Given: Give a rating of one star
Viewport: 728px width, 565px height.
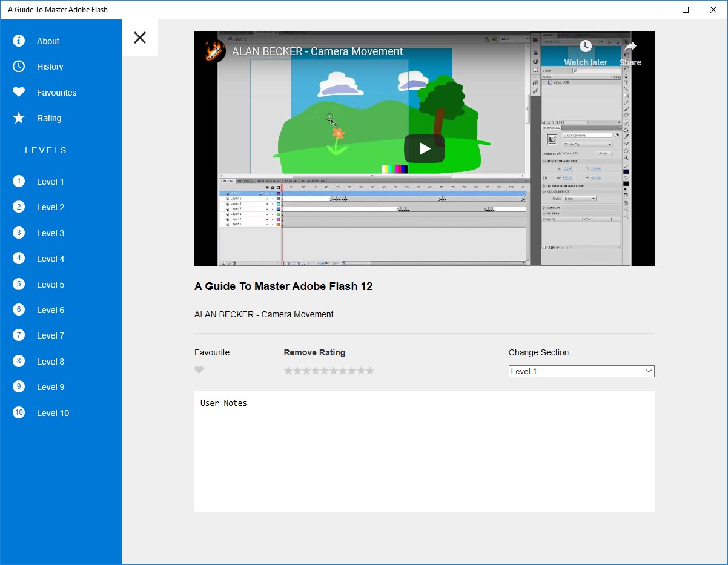Looking at the screenshot, I should pos(288,371).
